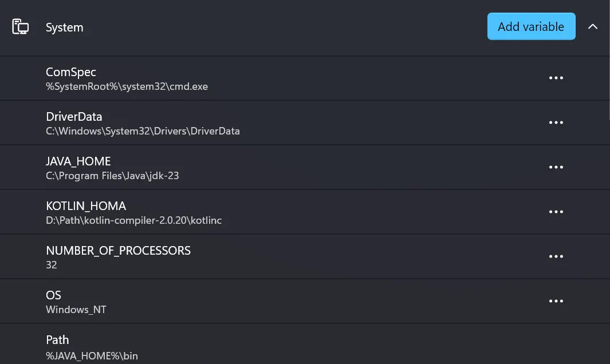Select the JAVA_HOME variable name

(78, 161)
